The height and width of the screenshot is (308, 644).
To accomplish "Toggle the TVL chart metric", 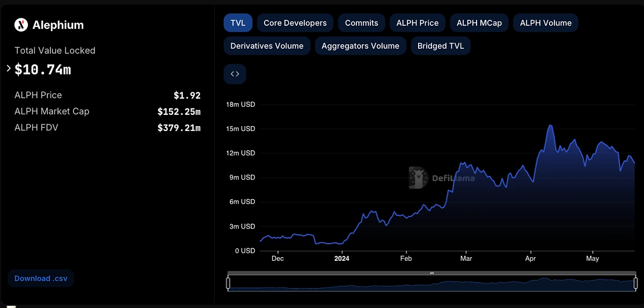I will coord(238,23).
